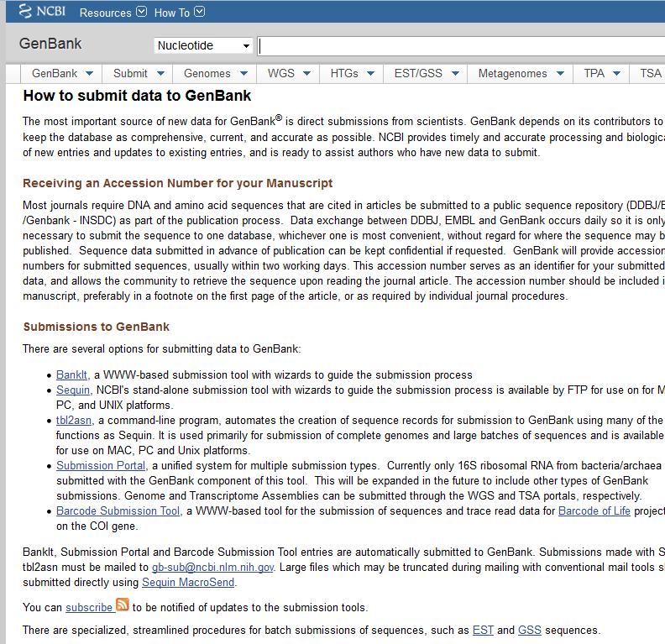Open the HTGs menu tab
The height and width of the screenshot is (644, 665).
pos(352,74)
